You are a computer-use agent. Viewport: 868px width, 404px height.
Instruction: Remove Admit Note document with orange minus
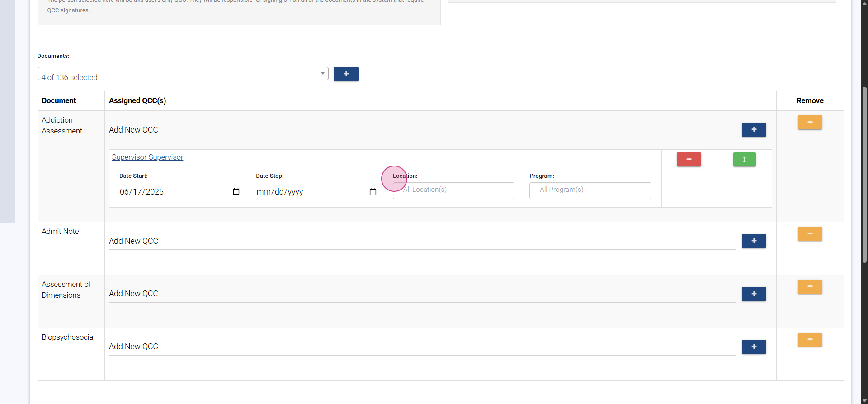(x=810, y=234)
